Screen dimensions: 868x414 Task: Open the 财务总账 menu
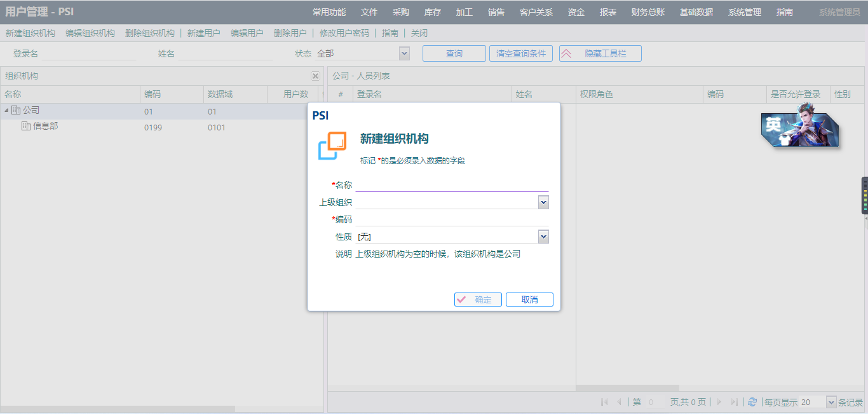point(648,12)
